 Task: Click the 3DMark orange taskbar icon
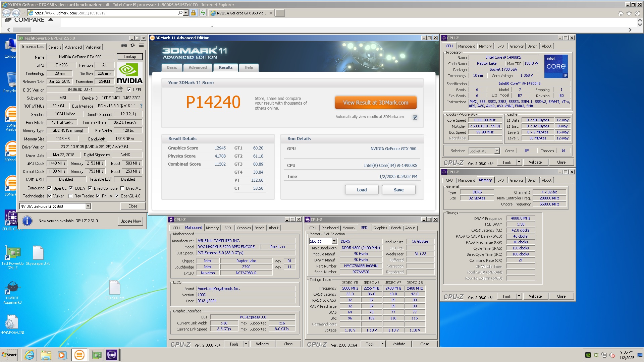79,355
